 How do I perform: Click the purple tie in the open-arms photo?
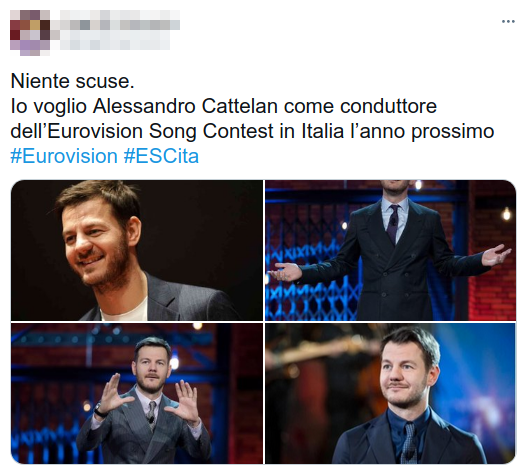(393, 224)
